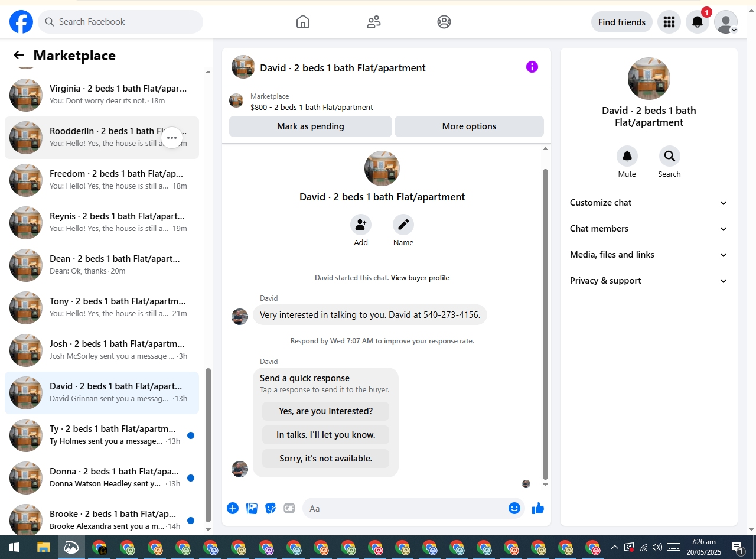Click the $800 listing line in chat header
The width and height of the screenshot is (756, 559).
(312, 108)
